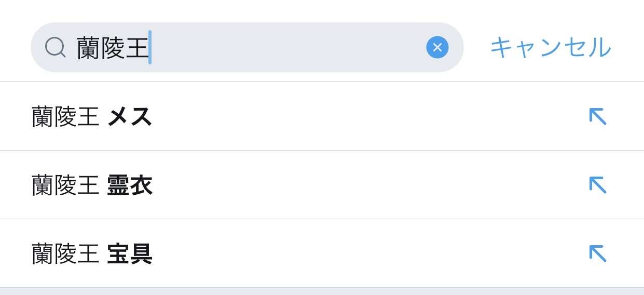
Task: Click blank space in the 霊衣 suggestion row
Action: coord(363,185)
